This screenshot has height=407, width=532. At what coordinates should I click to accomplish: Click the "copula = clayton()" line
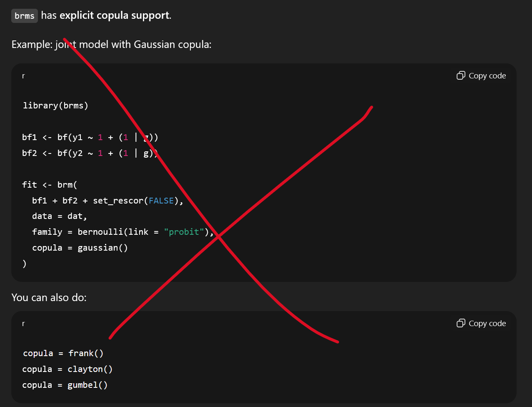pyautogui.click(x=67, y=369)
